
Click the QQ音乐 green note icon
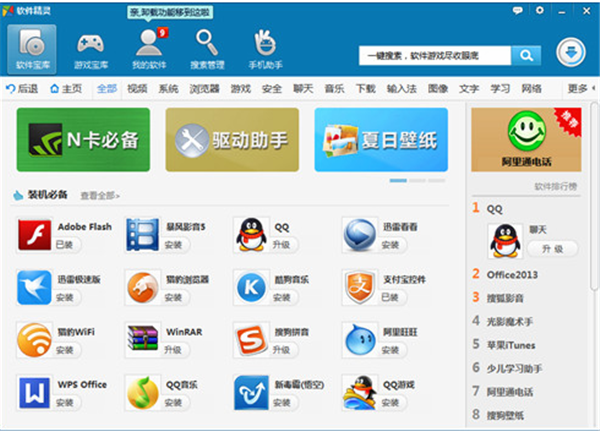(142, 392)
